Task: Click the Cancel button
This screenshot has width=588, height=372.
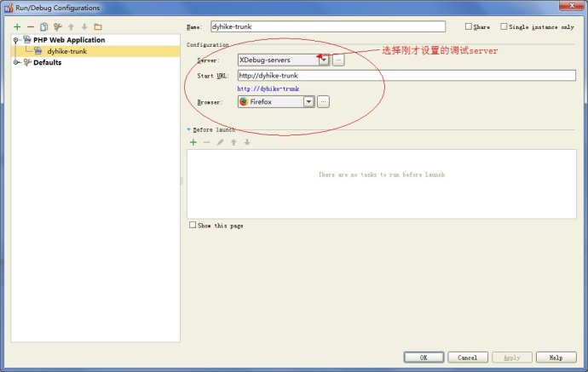Action: pos(468,358)
